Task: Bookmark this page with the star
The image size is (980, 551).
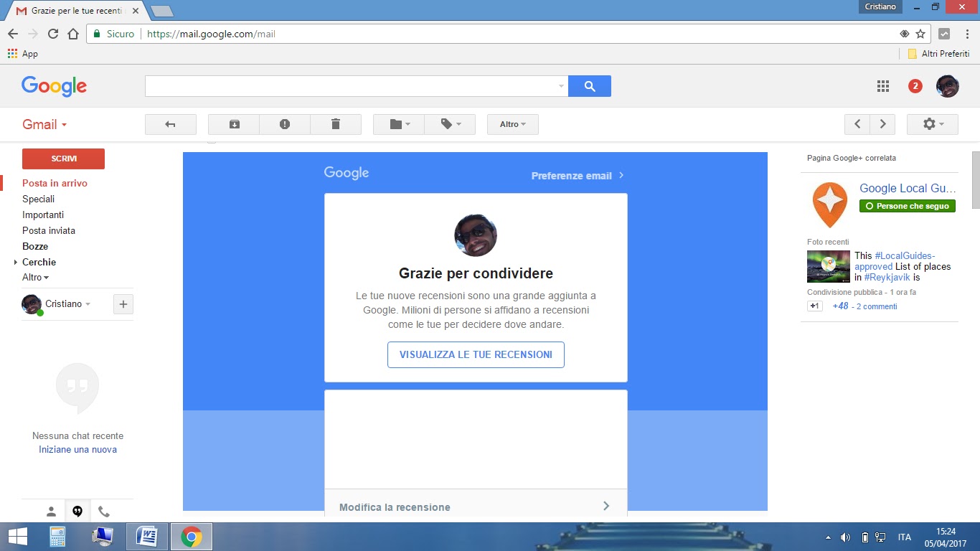Action: tap(920, 34)
